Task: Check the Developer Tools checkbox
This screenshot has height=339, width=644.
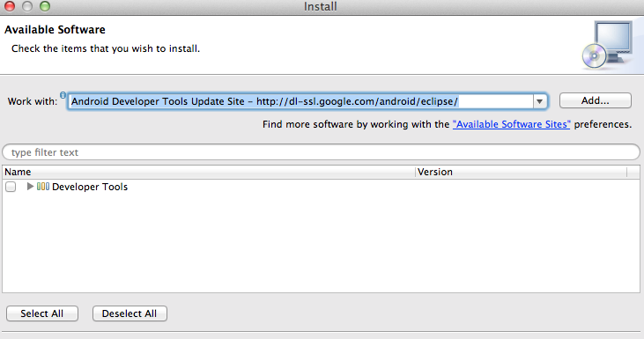Action: [x=11, y=187]
